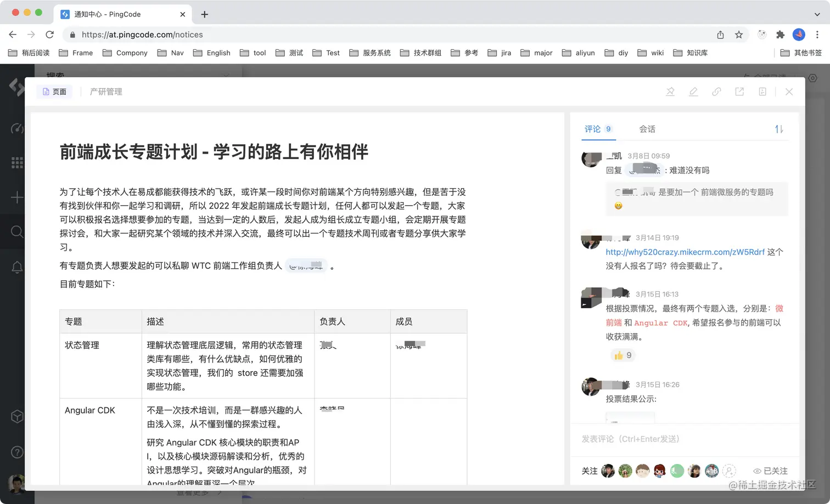
Task: Open the 产研管理 breadcrumb
Action: click(106, 92)
